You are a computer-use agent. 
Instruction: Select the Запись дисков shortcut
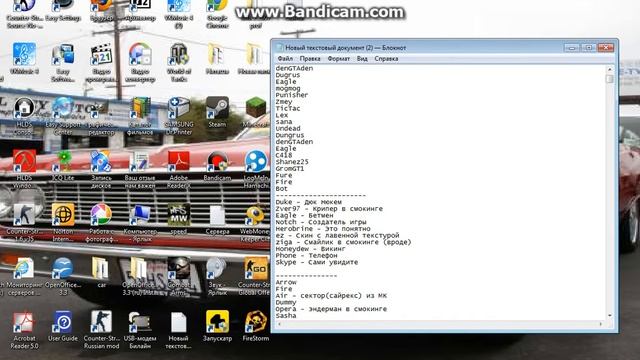(101, 169)
